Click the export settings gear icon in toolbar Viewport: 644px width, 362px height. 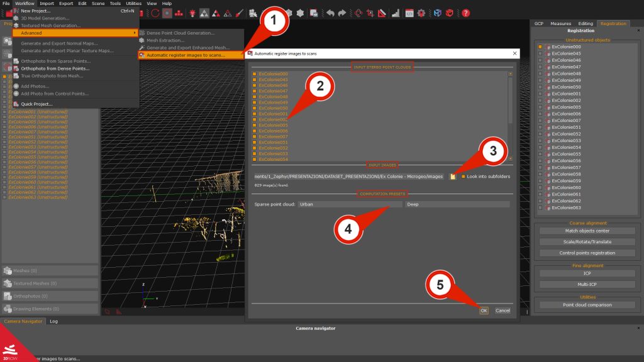pyautogui.click(x=420, y=12)
